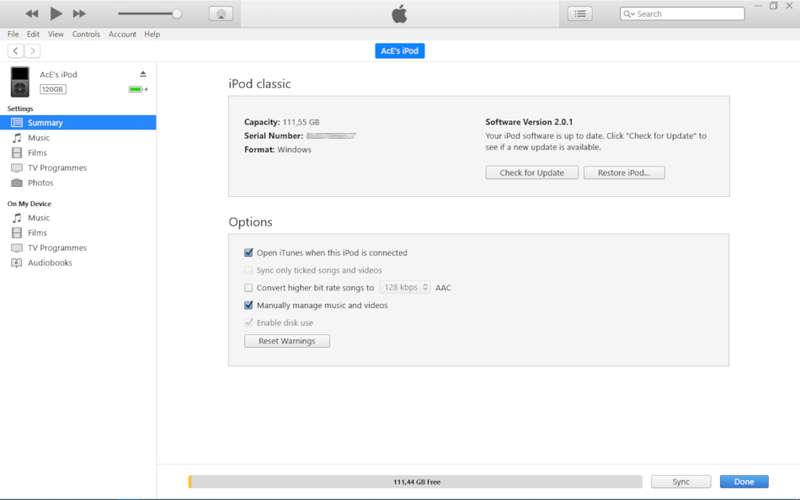800x500 pixels.
Task: Click the blue Done button
Action: pyautogui.click(x=744, y=482)
